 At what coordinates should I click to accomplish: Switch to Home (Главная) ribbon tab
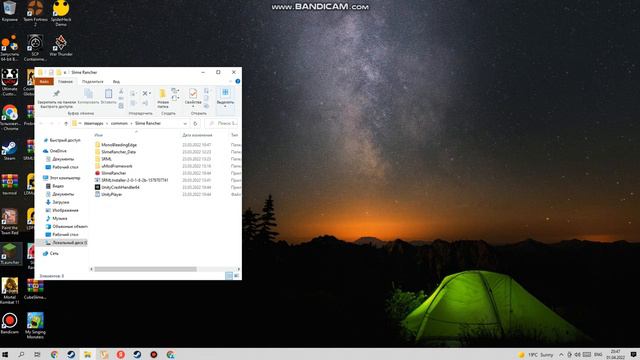[65, 82]
